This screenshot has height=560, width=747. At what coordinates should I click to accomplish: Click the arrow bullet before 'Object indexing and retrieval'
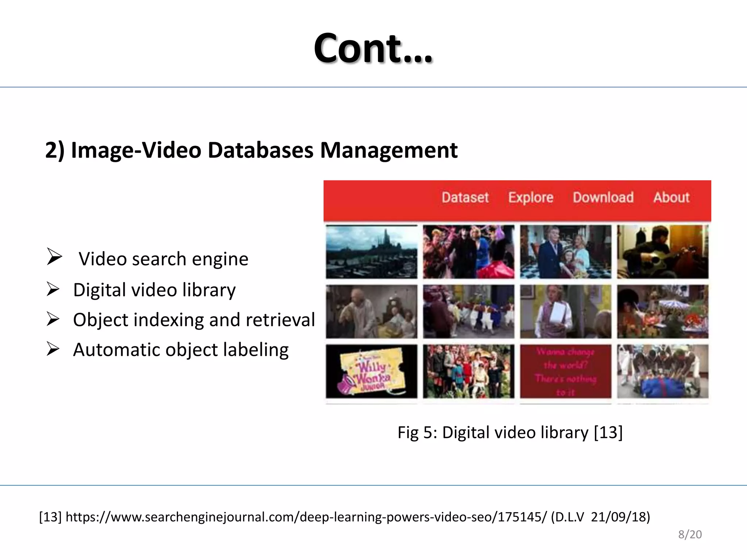click(x=53, y=319)
